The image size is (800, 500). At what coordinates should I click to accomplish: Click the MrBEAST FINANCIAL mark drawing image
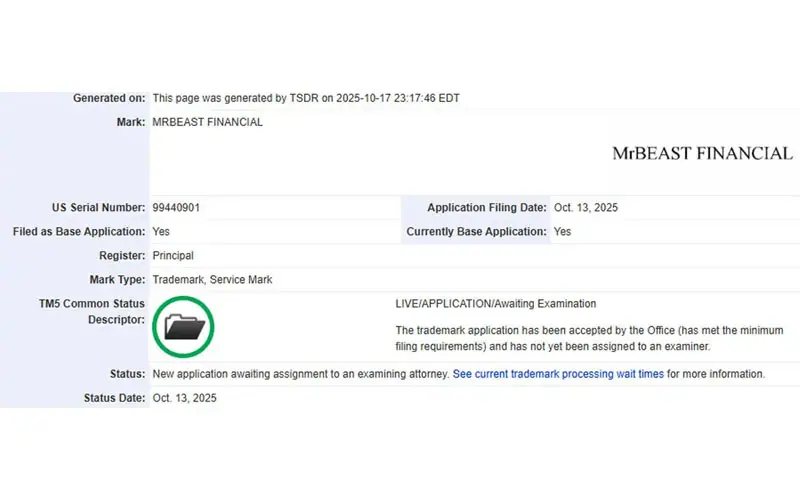pos(702,153)
